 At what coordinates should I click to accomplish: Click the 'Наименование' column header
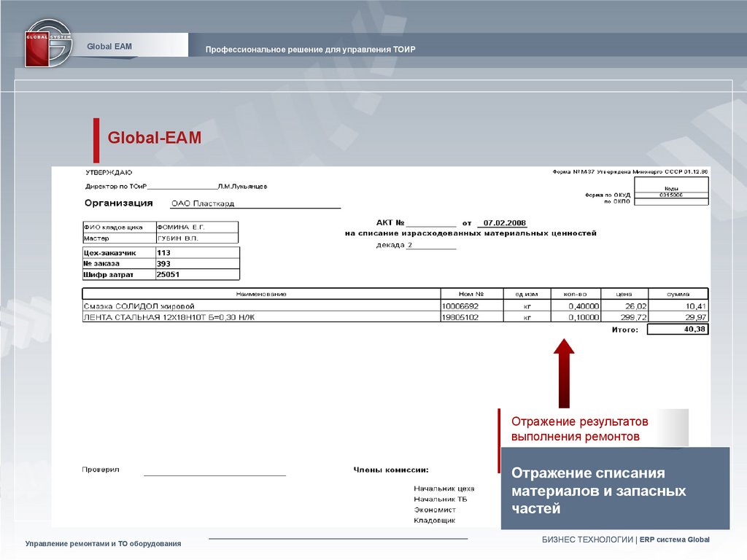pyautogui.click(x=260, y=294)
